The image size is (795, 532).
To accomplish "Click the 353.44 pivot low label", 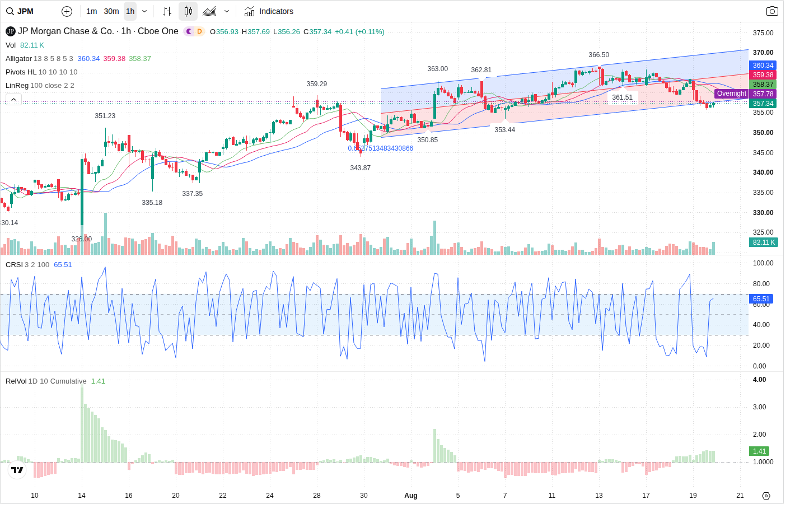I will [x=505, y=130].
